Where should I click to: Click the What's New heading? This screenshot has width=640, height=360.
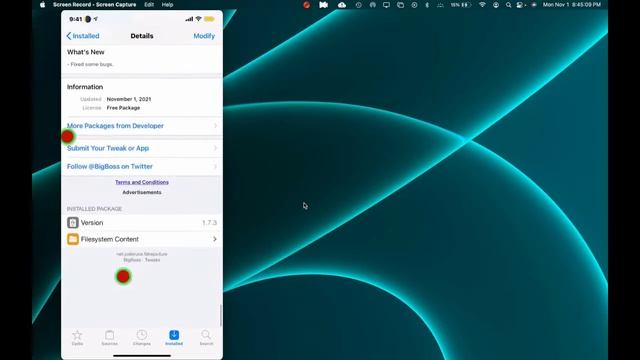pos(86,52)
